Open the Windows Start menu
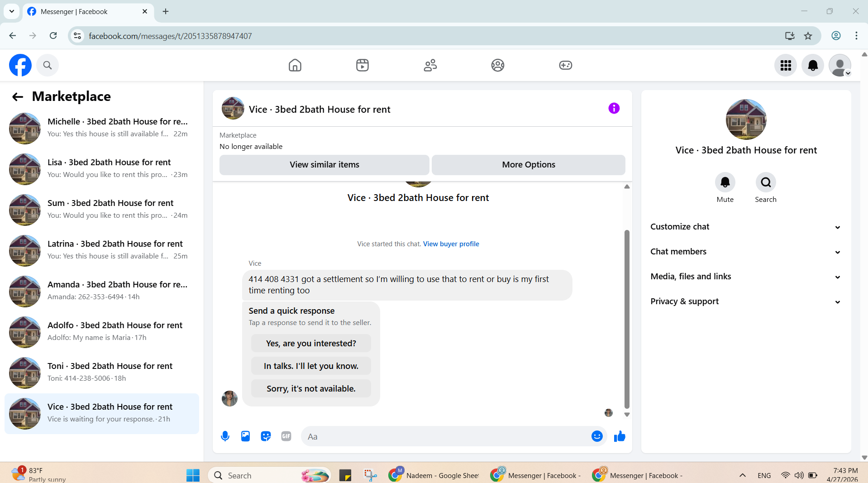Viewport: 868px width, 483px height. (x=193, y=475)
